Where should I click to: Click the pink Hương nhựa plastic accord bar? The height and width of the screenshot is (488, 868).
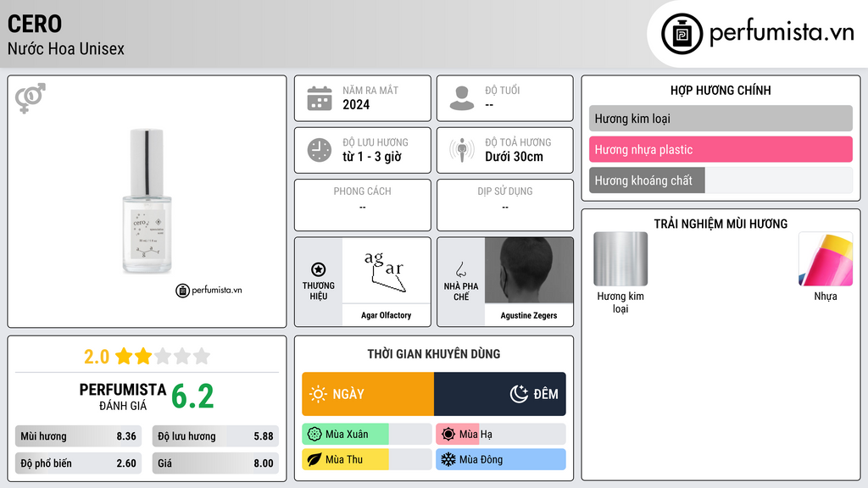click(x=721, y=149)
